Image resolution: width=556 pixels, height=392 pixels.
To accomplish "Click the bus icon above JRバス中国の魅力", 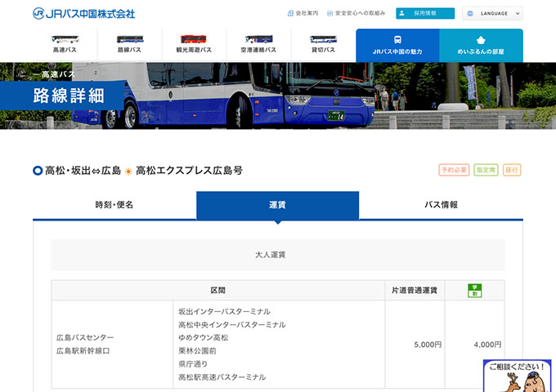I will point(397,39).
